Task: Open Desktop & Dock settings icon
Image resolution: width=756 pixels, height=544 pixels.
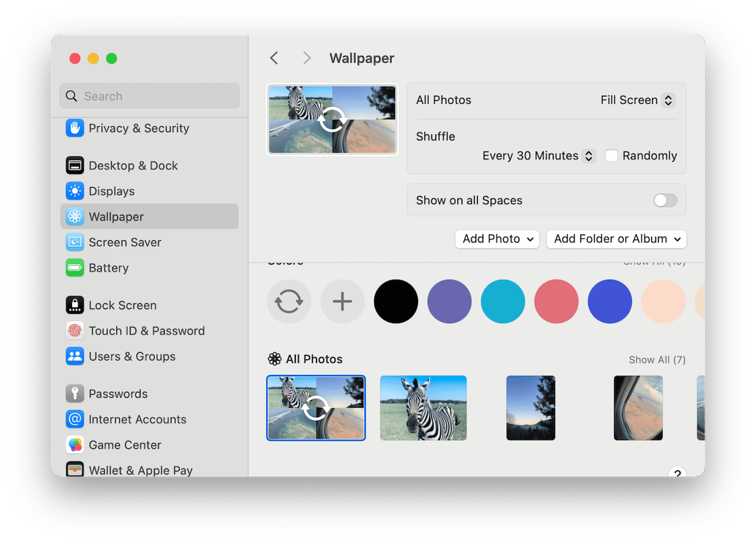Action: pos(75,165)
